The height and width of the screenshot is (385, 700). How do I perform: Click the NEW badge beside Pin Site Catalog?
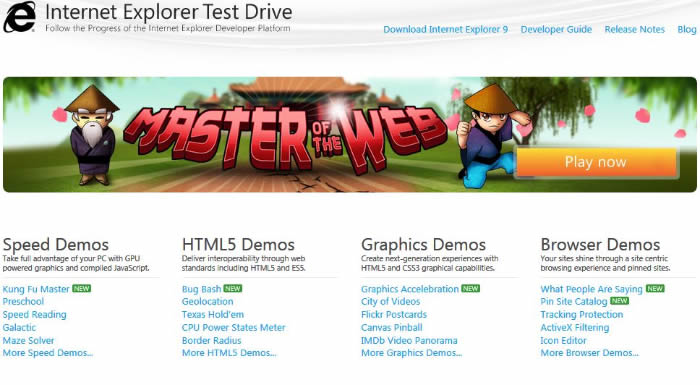click(x=620, y=301)
